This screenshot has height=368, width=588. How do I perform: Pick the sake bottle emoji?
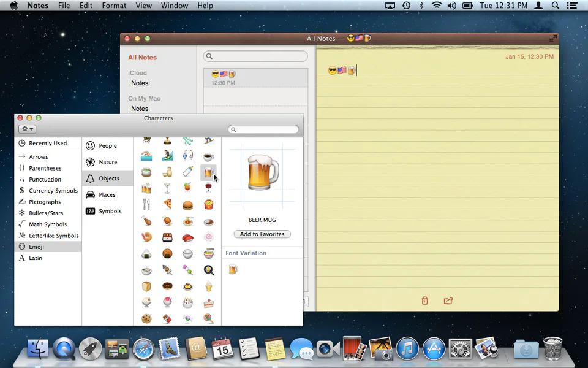click(167, 172)
